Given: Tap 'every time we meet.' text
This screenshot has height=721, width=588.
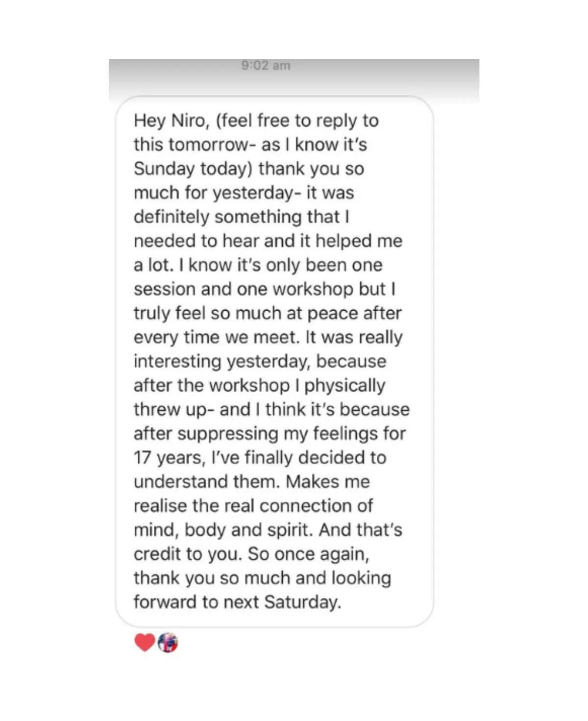Looking at the screenshot, I should [x=217, y=337].
